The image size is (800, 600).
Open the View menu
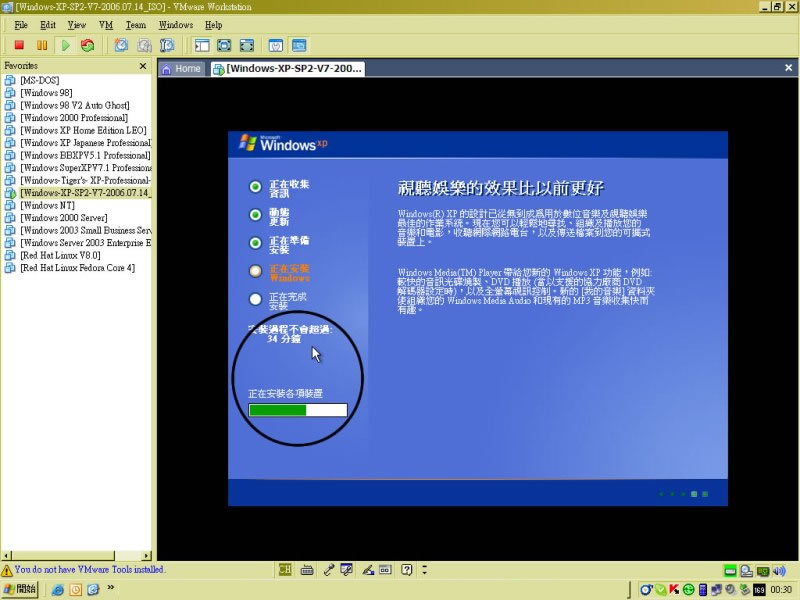tap(77, 25)
